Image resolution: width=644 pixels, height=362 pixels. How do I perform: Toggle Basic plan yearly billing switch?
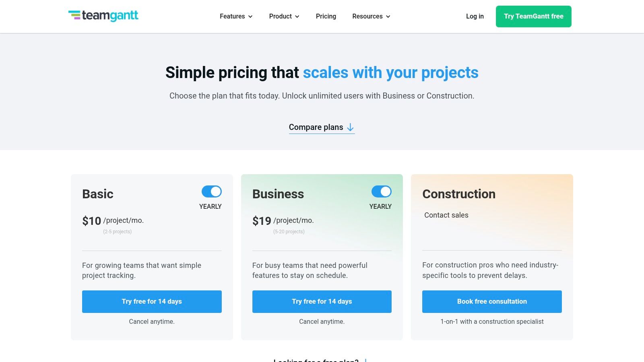(x=212, y=191)
